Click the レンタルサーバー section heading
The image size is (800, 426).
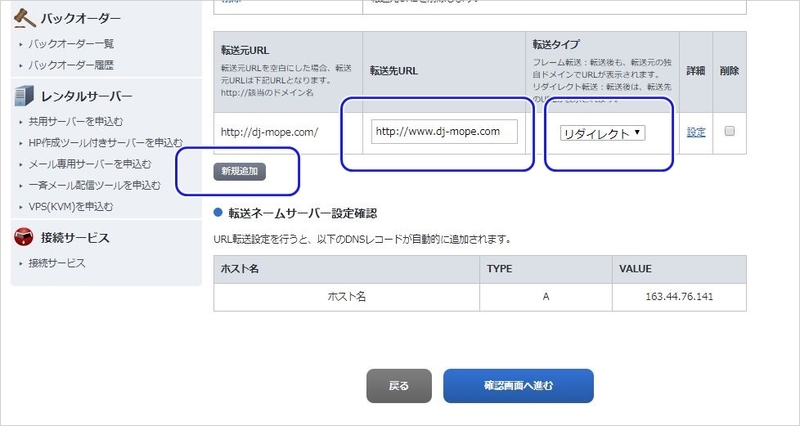(x=87, y=96)
